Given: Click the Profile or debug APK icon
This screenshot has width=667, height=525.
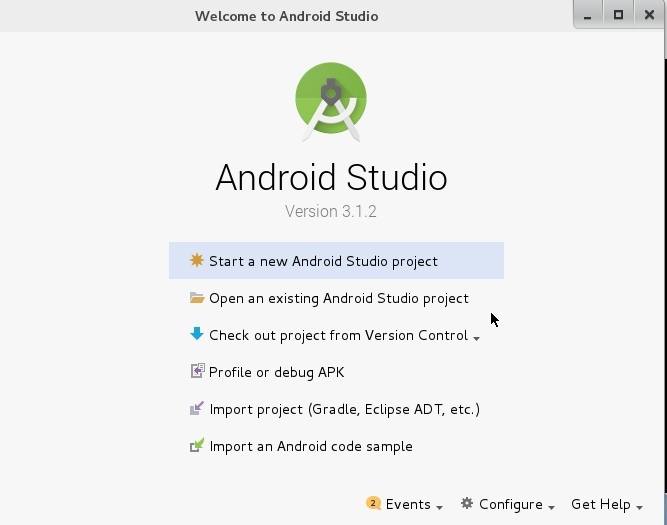Looking at the screenshot, I should (197, 372).
